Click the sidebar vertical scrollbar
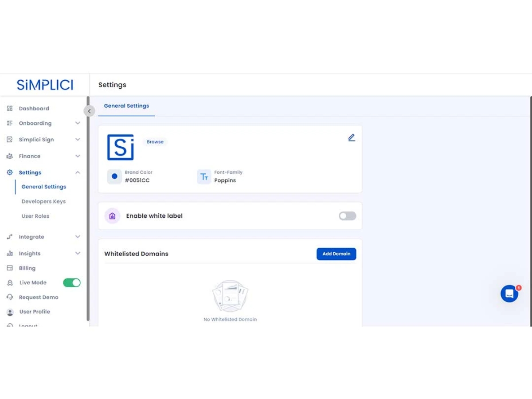 click(x=88, y=208)
